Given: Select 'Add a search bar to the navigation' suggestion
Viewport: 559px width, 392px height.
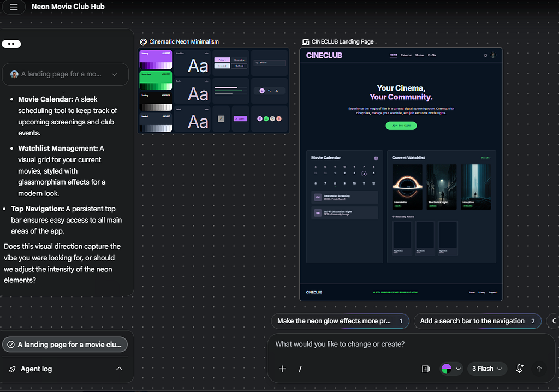Looking at the screenshot, I should (477, 321).
